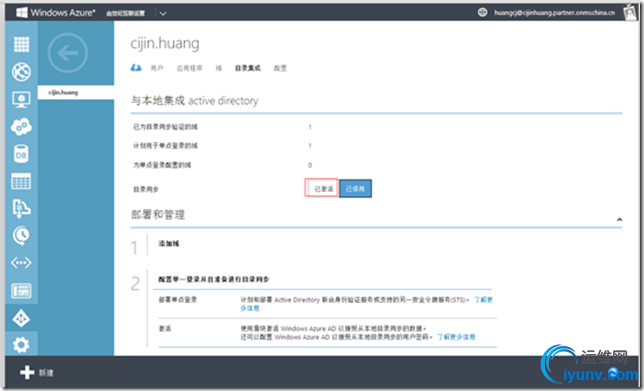The height and width of the screenshot is (391, 644).
Task: Click 为单点登录配置的域 label
Action: pos(162,165)
